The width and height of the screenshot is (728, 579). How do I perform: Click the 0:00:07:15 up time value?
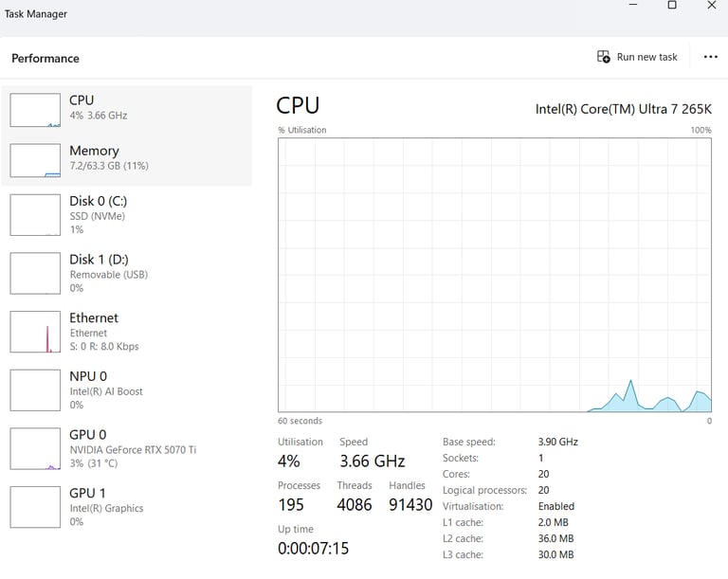[313, 549]
